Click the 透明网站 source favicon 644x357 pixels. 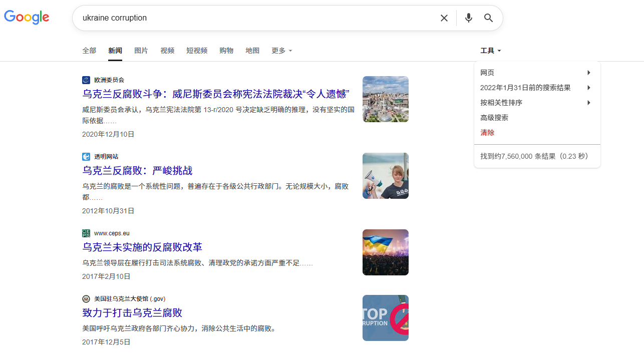[86, 157]
